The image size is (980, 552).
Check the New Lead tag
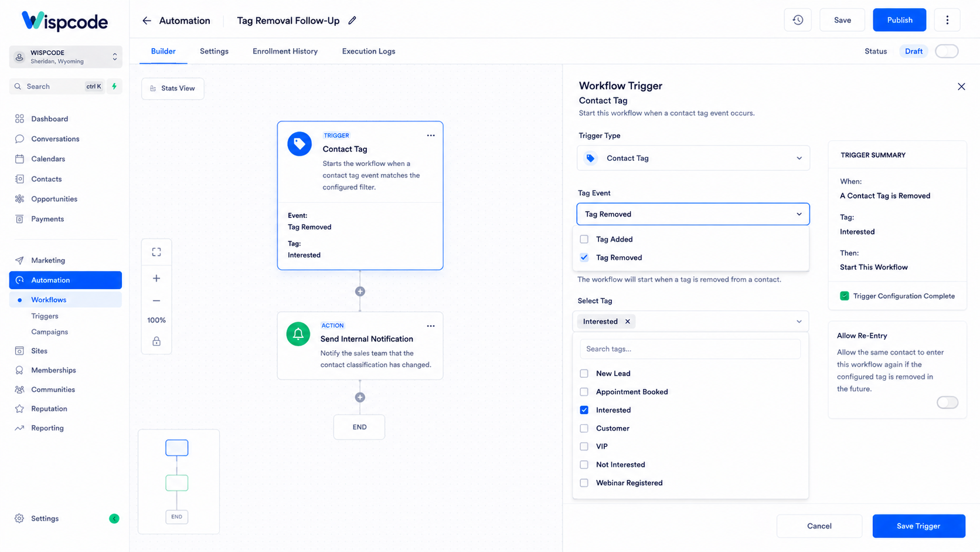click(584, 374)
